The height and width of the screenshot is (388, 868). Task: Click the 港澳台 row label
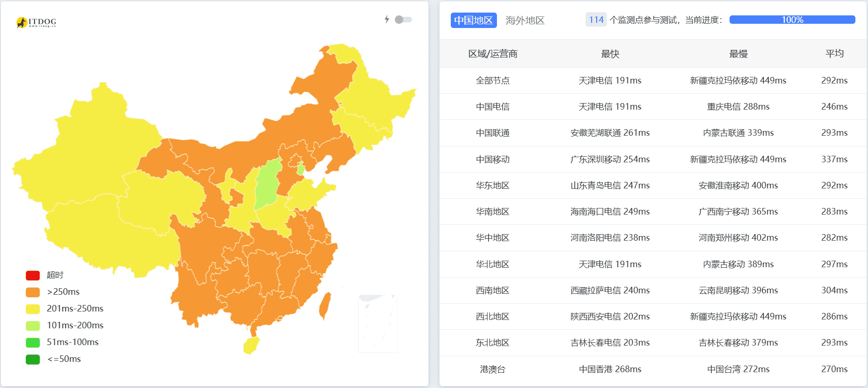[493, 369]
